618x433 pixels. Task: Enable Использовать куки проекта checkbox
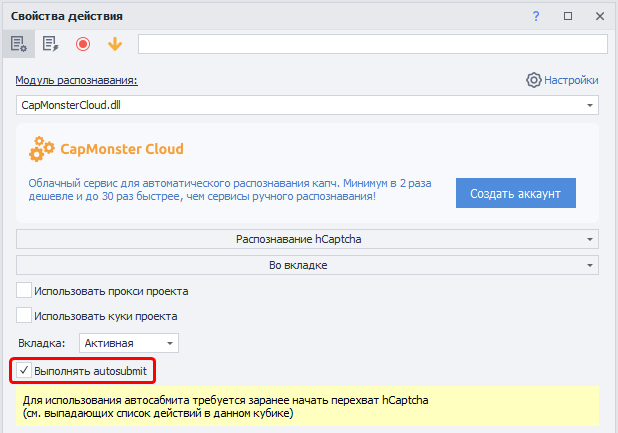(24, 316)
